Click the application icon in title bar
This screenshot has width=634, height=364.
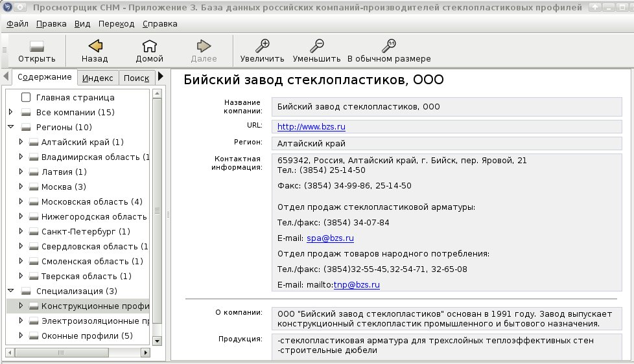pyautogui.click(x=7, y=7)
